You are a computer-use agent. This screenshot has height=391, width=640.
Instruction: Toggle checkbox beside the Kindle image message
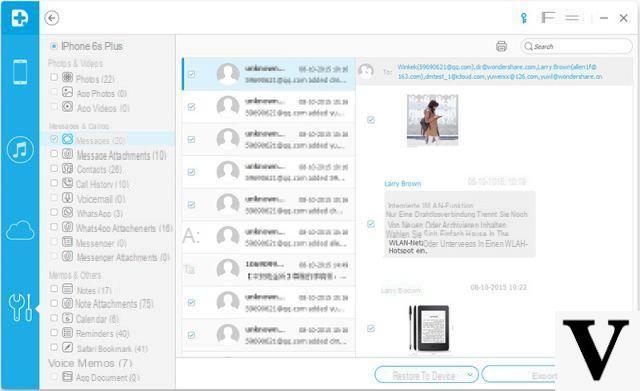(371, 328)
